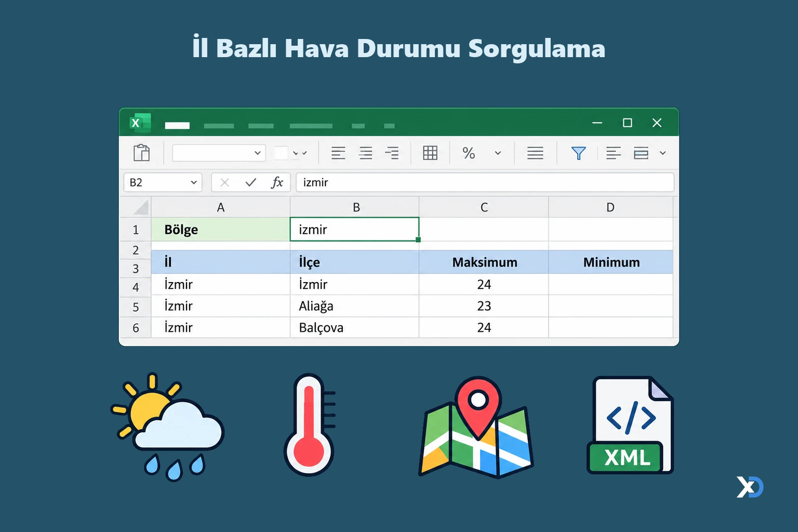Select row 6 header
The width and height of the screenshot is (798, 532).
(x=136, y=328)
